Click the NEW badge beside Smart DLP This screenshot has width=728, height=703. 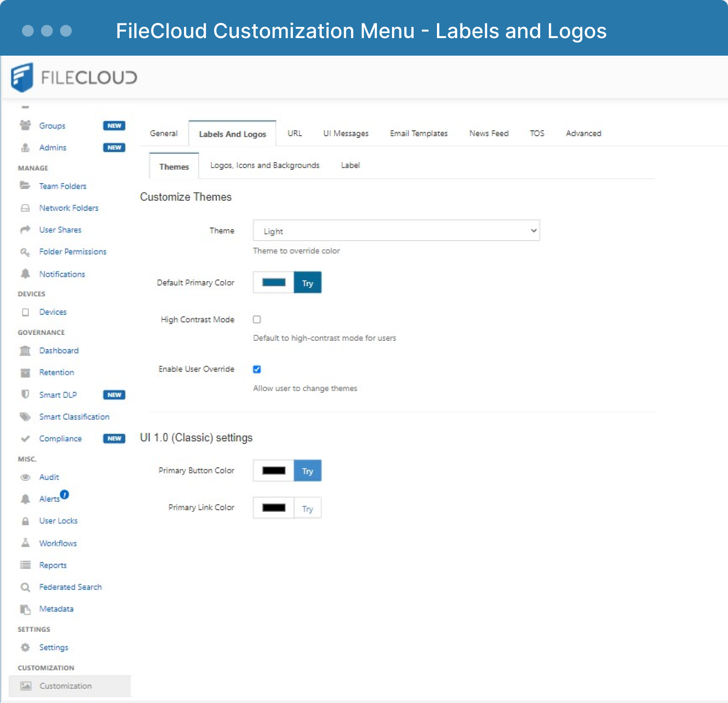click(114, 395)
